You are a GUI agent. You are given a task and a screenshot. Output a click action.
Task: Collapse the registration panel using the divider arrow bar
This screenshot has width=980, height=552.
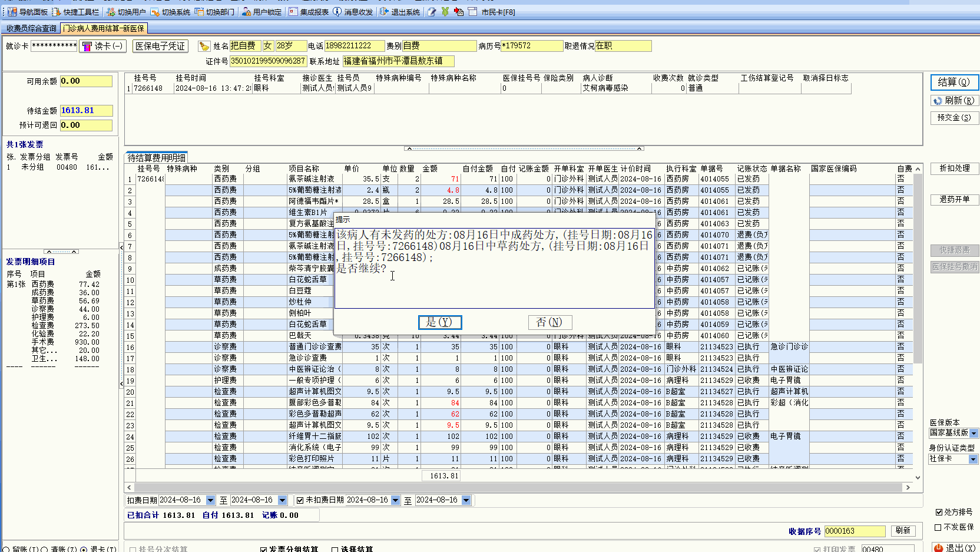click(524, 148)
